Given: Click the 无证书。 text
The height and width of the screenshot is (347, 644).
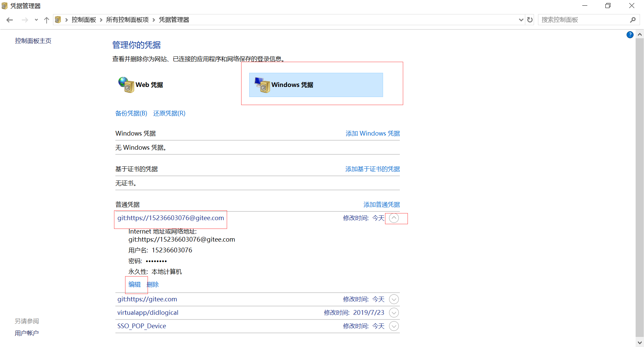Looking at the screenshot, I should coord(126,183).
